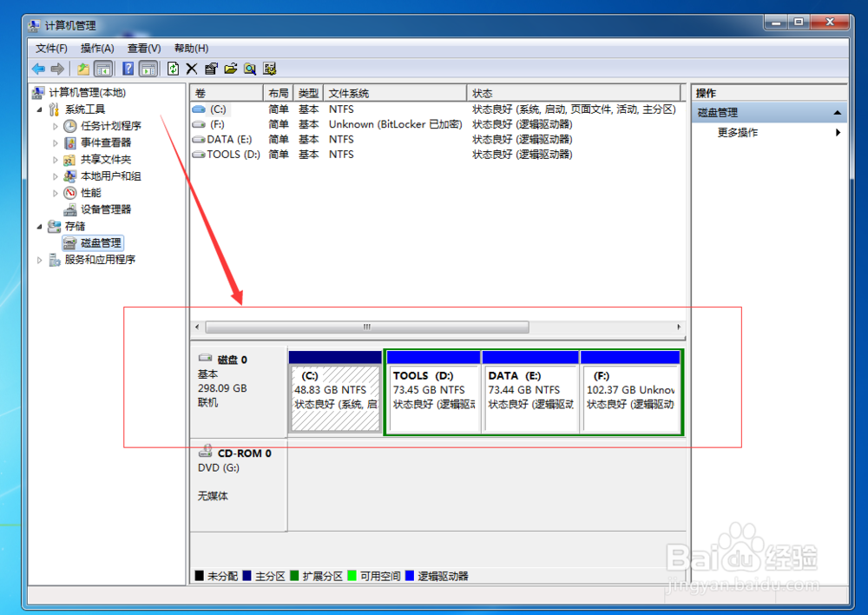Expand the 性能 node arrow
This screenshot has height=615, width=868.
pos(55,193)
